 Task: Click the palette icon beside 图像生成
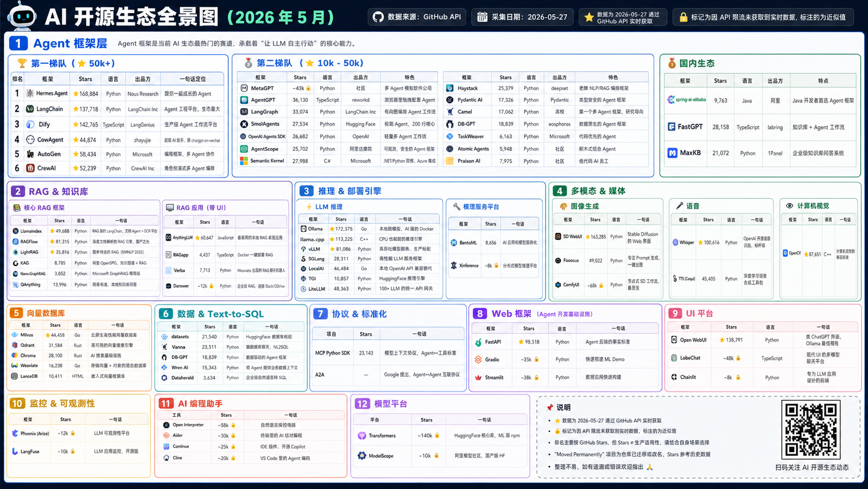click(x=563, y=206)
